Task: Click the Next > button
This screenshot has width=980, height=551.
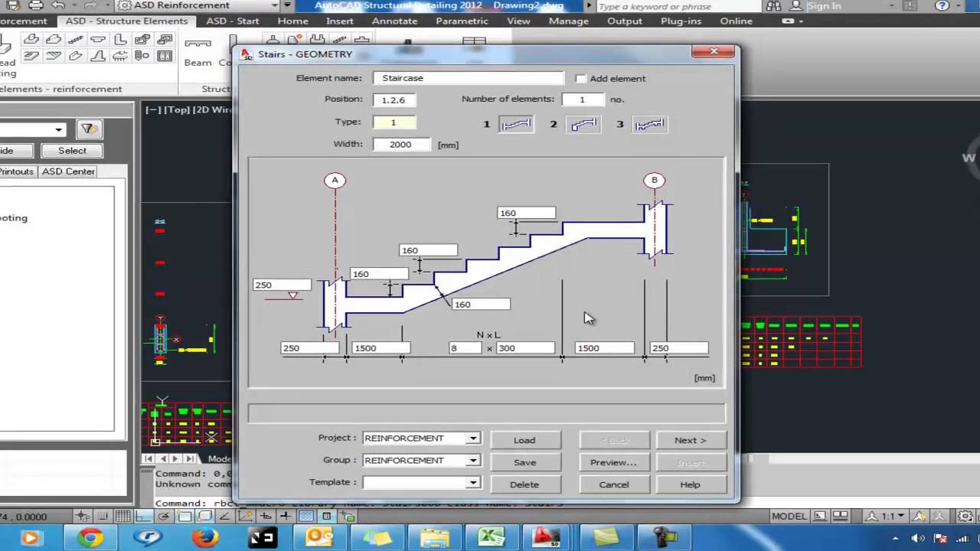Action: click(690, 440)
